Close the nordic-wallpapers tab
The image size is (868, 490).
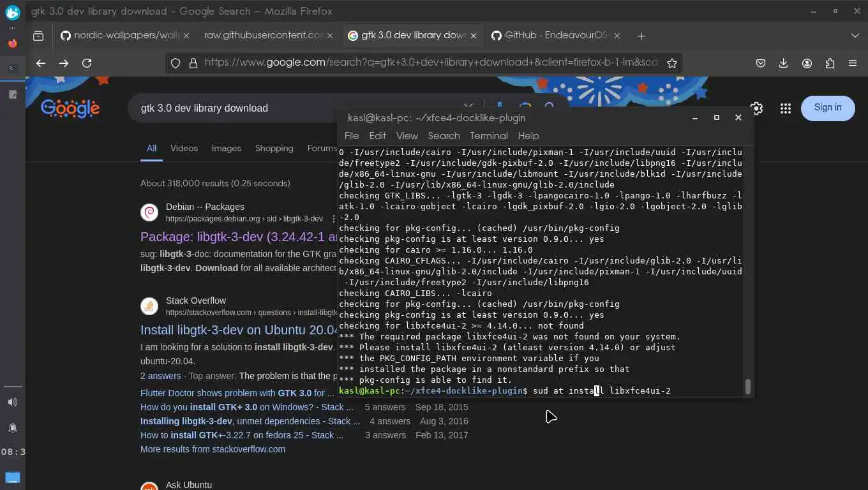186,36
